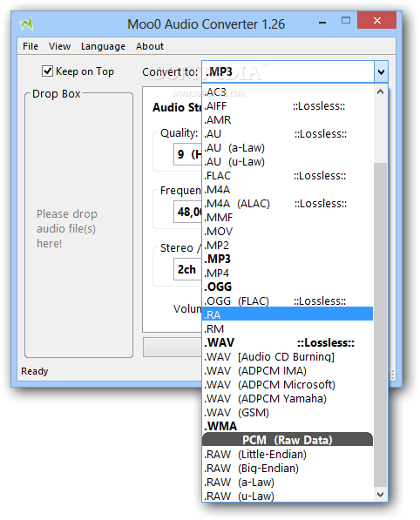Select .WAV (ADPCM Microsoft)
This screenshot has width=420, height=520.
pyautogui.click(x=288, y=384)
